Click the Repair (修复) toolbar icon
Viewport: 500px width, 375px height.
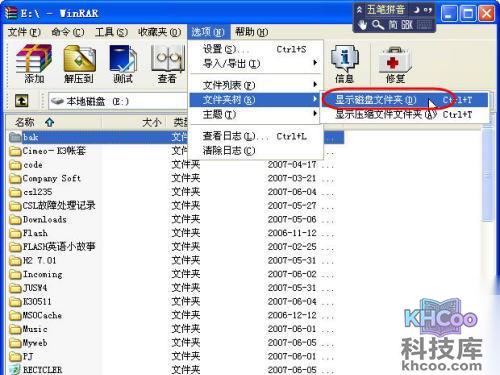395,60
